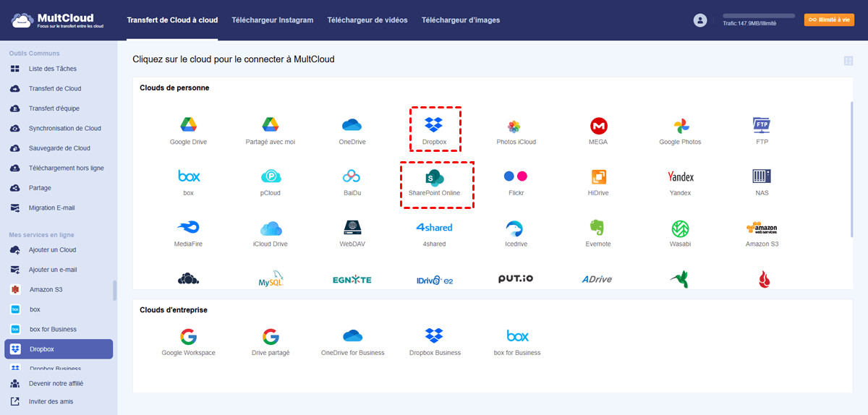Select pCloud icon
868x415 pixels.
tap(271, 176)
